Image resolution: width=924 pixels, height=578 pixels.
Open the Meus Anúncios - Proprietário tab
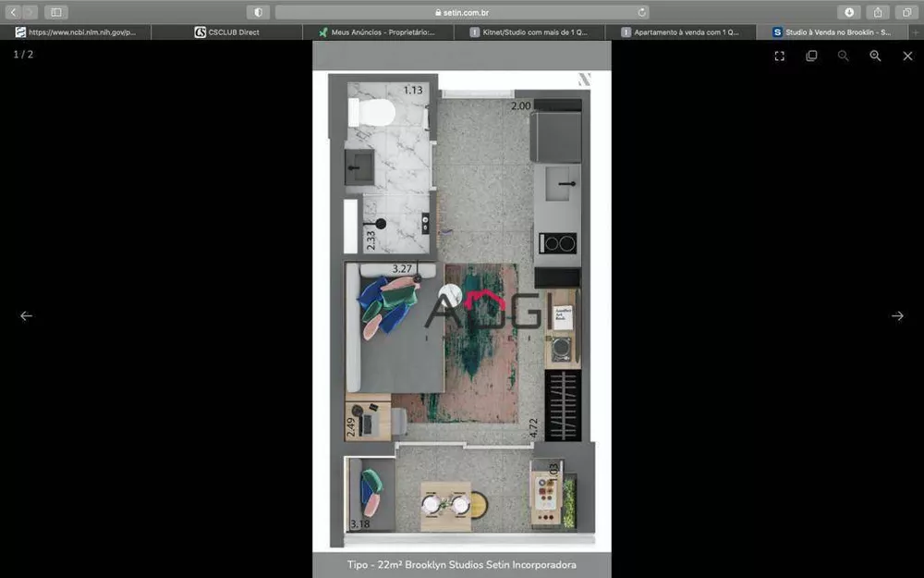[378, 31]
